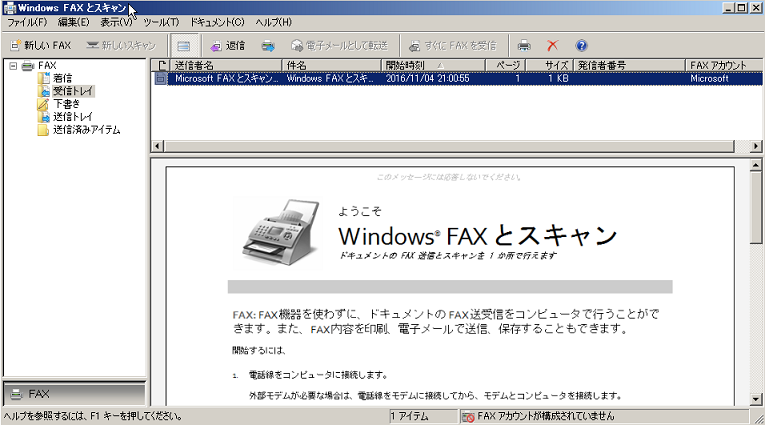Click the 1 KB size cell

[558, 79]
